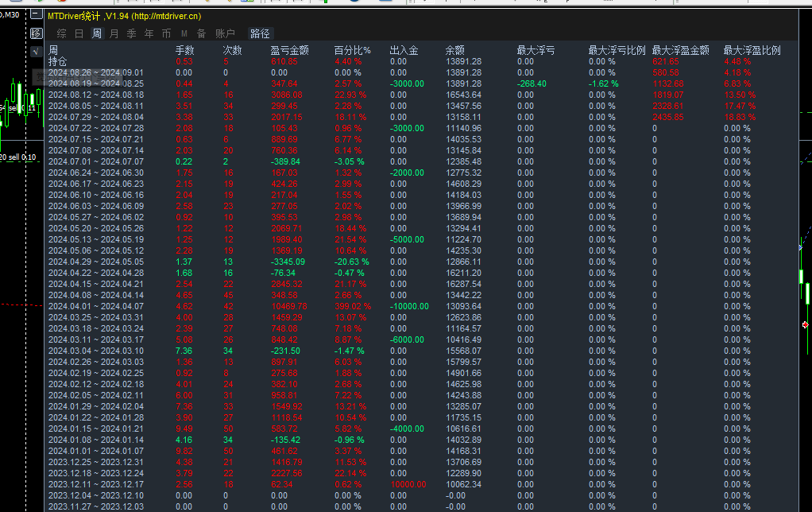Image resolution: width=812 pixels, height=512 pixels.
Task: Open the 年 yearly statistics tab
Action: 149,33
